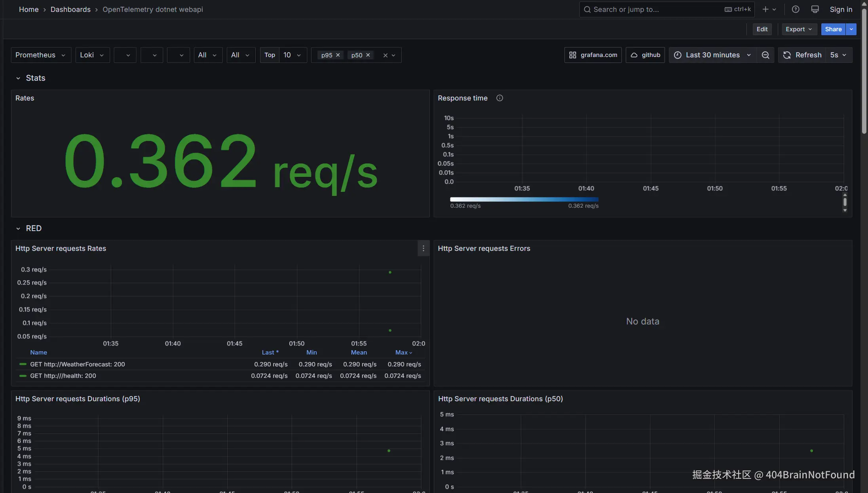868x493 pixels.
Task: Click the zoom out time range icon
Action: coord(765,55)
